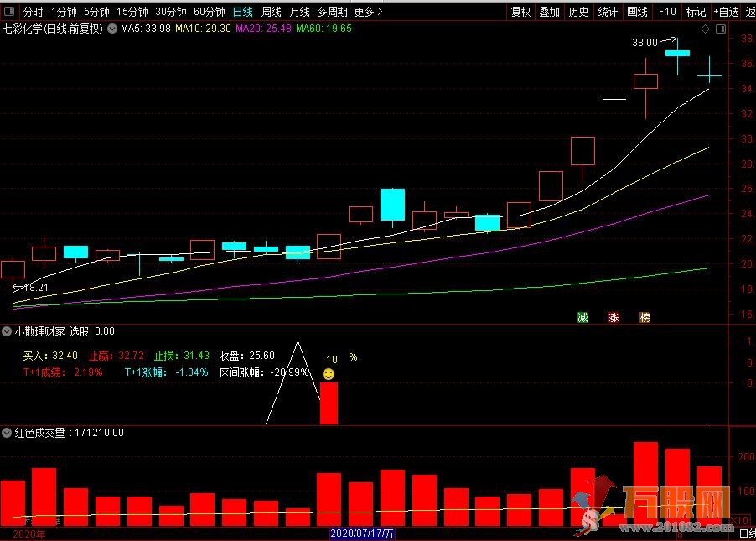Select the 周线 weekly chart tab
Screen dimensions: 756x541
coord(271,12)
